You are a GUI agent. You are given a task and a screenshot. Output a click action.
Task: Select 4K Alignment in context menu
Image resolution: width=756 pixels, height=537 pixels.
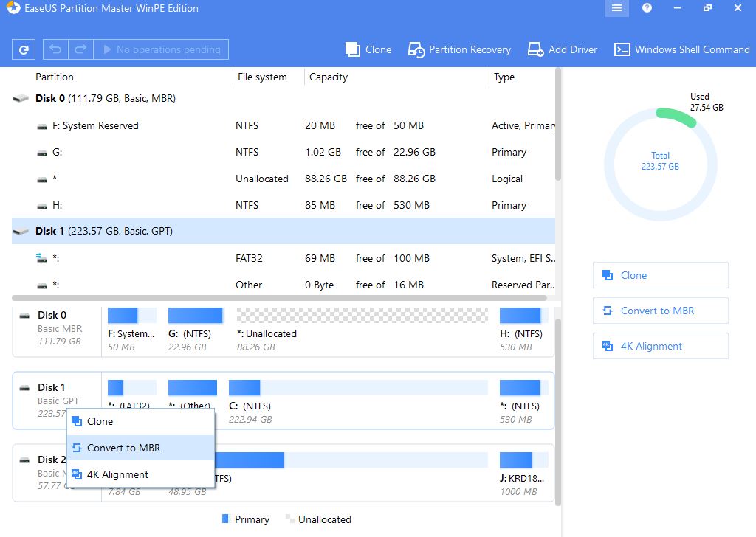coord(117,474)
